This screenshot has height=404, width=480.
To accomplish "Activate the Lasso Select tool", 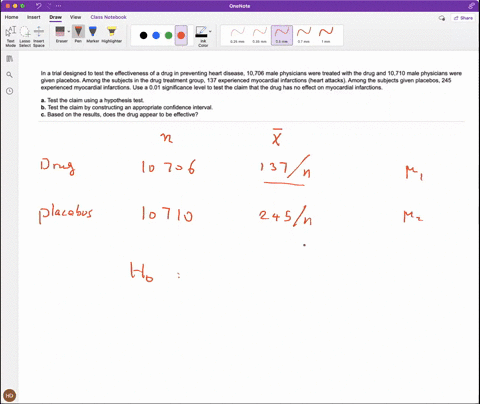I will (25, 36).
